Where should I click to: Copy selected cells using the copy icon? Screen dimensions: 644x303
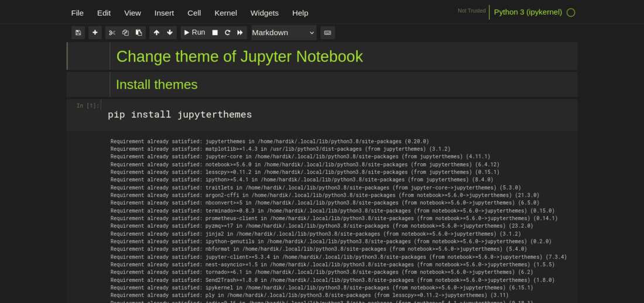[126, 32]
